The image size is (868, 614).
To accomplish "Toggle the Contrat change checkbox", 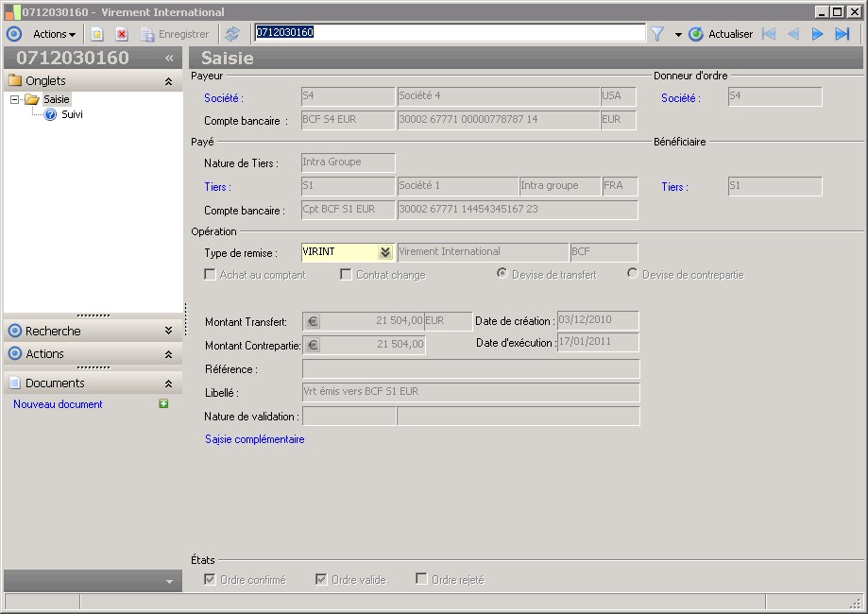I will click(346, 275).
